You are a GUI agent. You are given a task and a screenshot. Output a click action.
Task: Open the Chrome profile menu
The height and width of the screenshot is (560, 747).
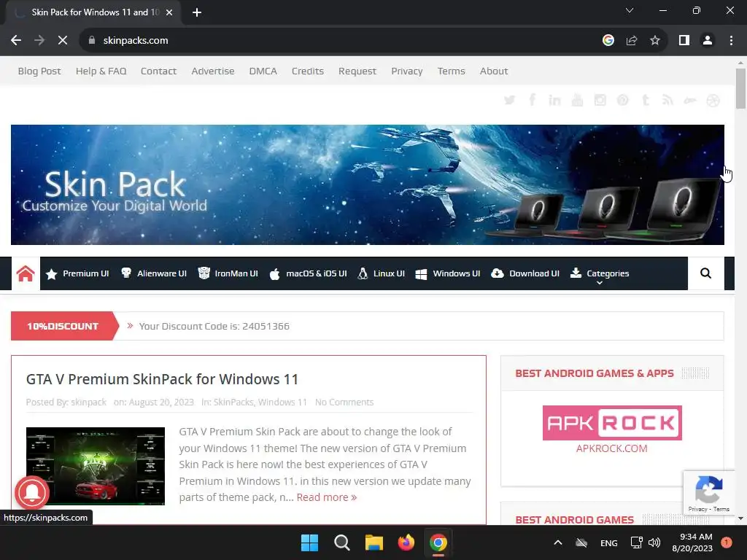point(708,41)
